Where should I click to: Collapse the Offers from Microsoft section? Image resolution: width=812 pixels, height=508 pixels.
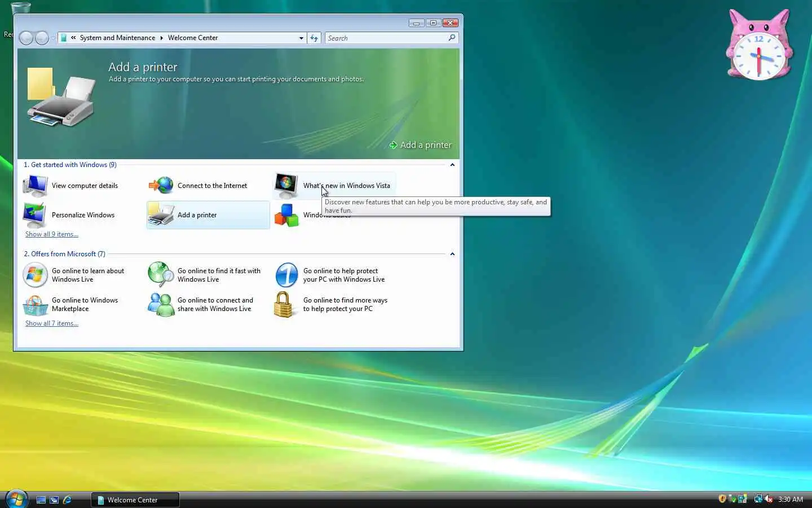(x=452, y=254)
